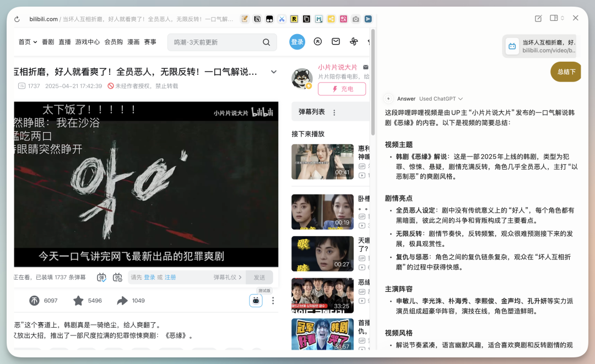This screenshot has width=595, height=364.
Task: Click the 充电 button for the uploader
Action: point(342,89)
